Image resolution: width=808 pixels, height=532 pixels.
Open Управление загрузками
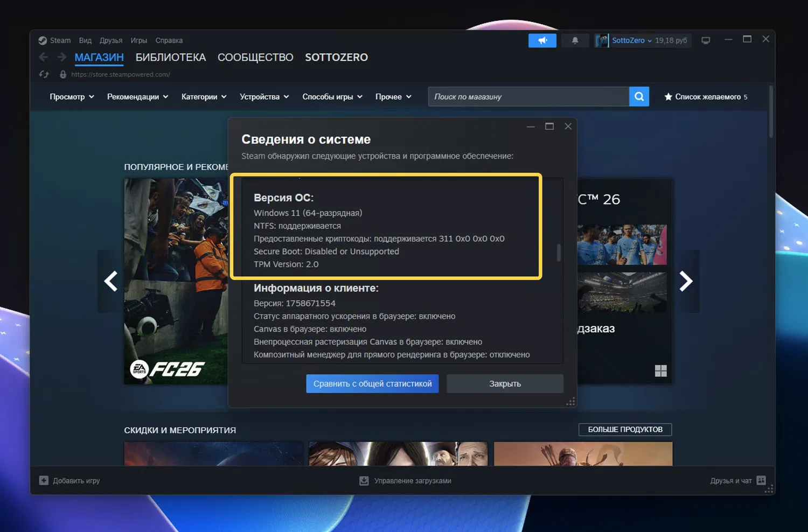(x=413, y=480)
